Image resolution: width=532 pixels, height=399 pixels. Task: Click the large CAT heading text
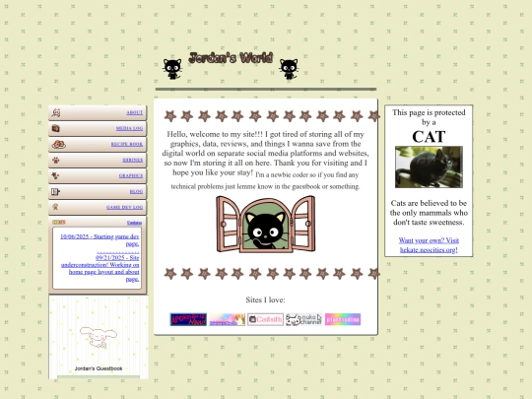tap(429, 137)
